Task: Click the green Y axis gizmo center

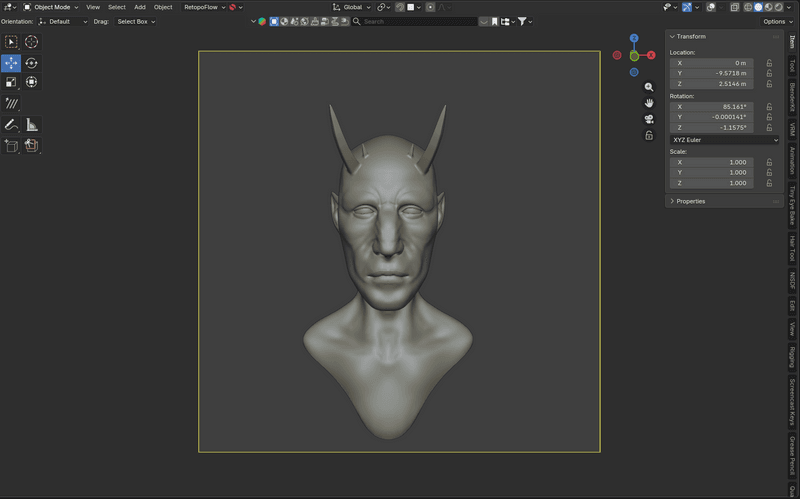Action: coord(634,56)
